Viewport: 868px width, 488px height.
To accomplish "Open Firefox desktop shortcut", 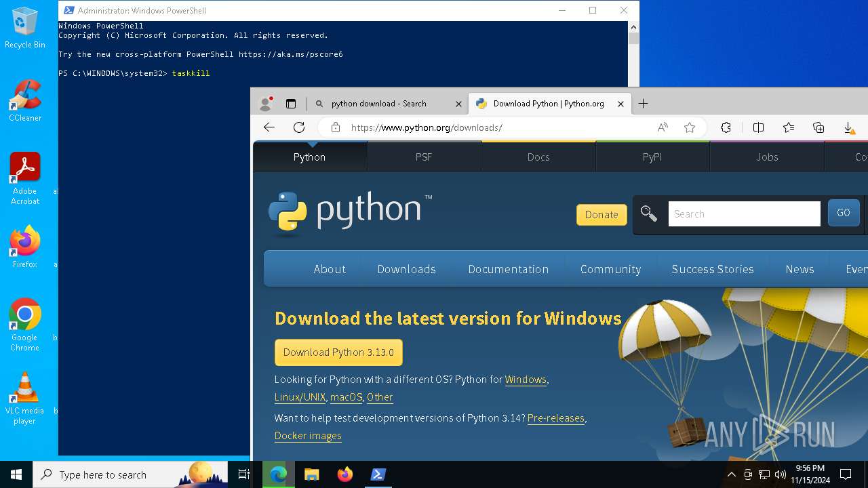I will click(x=25, y=247).
